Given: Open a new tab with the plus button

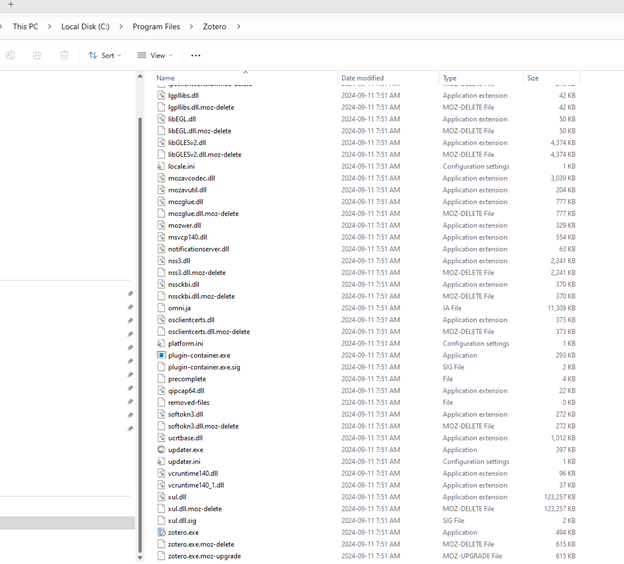Looking at the screenshot, I should (11, 4).
